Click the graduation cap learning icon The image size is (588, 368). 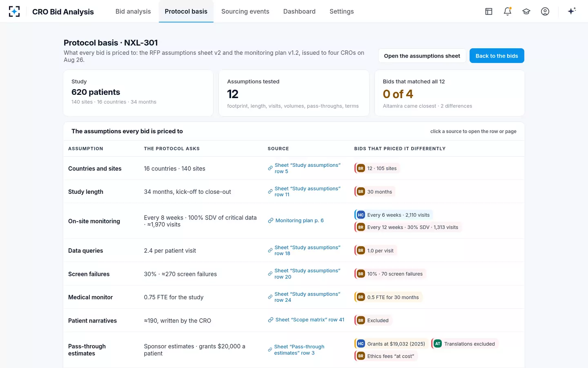tap(526, 11)
